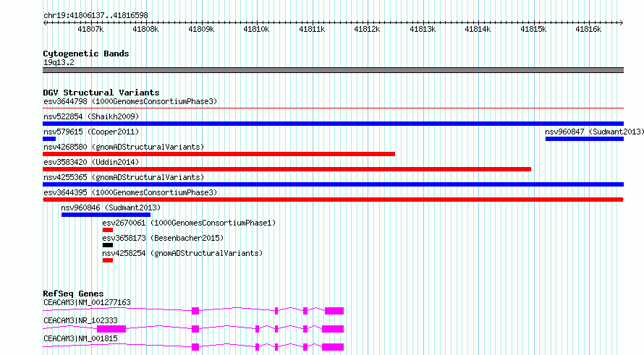644x355 pixels.
Task: Click the left arrow of the ruler
Action: [45, 22]
